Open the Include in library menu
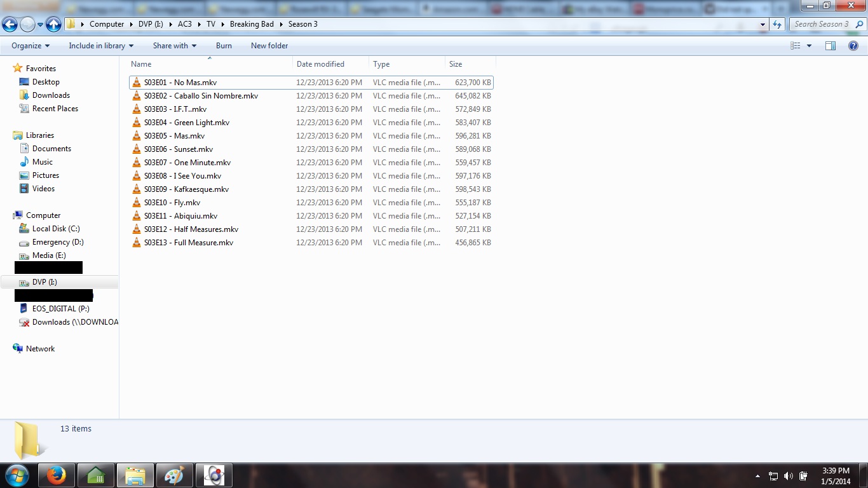Viewport: 868px width, 488px height. click(x=101, y=46)
